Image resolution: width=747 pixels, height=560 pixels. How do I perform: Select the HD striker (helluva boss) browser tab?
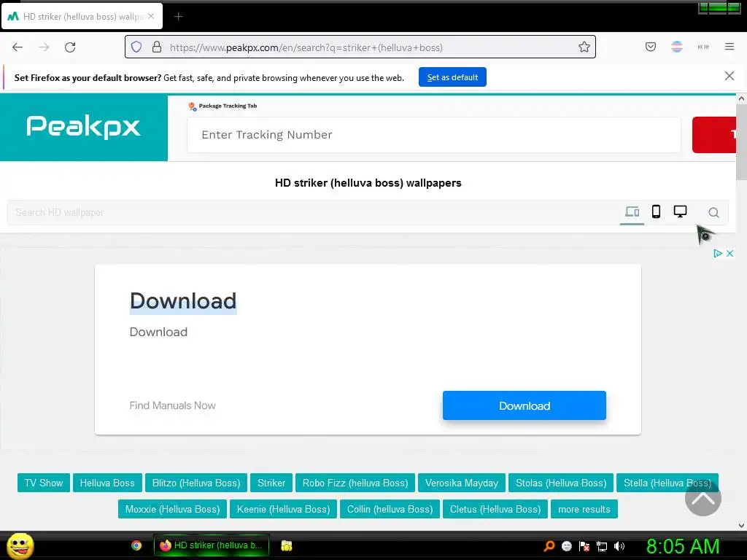[x=82, y=17]
